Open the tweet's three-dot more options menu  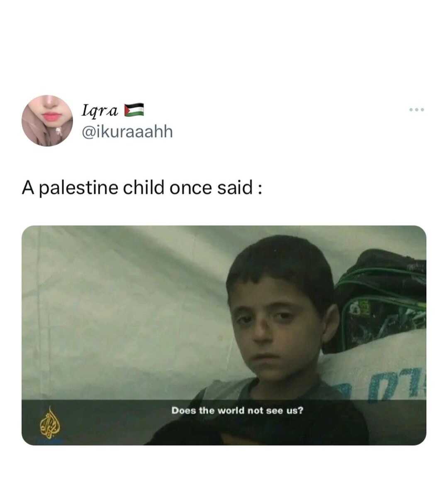(416, 110)
